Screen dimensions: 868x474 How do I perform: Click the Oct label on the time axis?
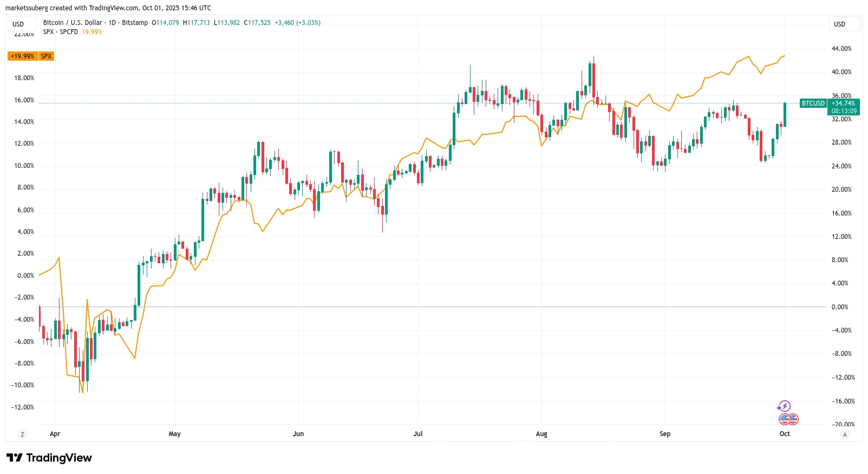(x=785, y=434)
